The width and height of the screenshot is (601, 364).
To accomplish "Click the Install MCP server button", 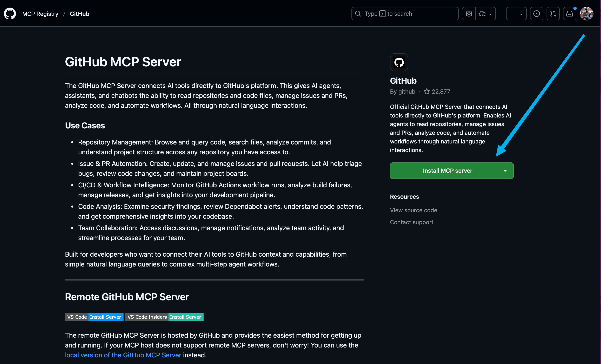I will click(x=448, y=171).
